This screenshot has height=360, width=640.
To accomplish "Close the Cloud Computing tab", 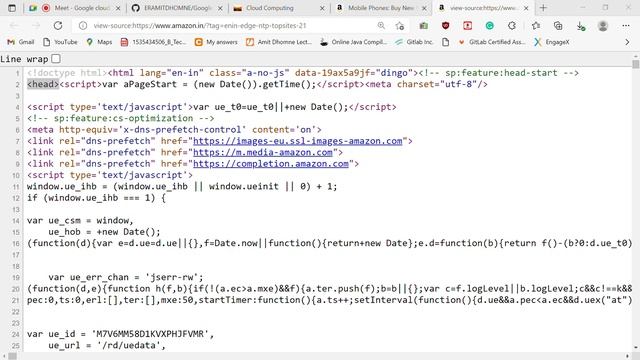I will coord(322,8).
